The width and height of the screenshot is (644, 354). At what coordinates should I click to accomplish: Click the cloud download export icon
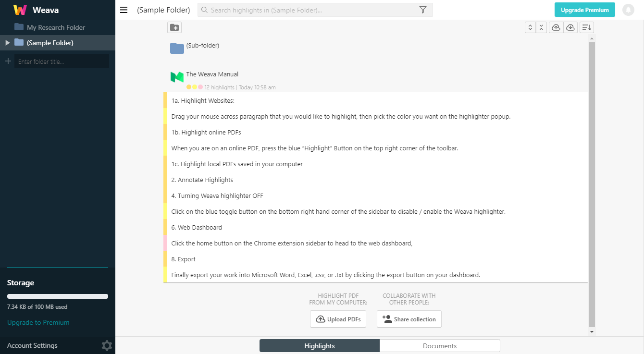(x=570, y=27)
